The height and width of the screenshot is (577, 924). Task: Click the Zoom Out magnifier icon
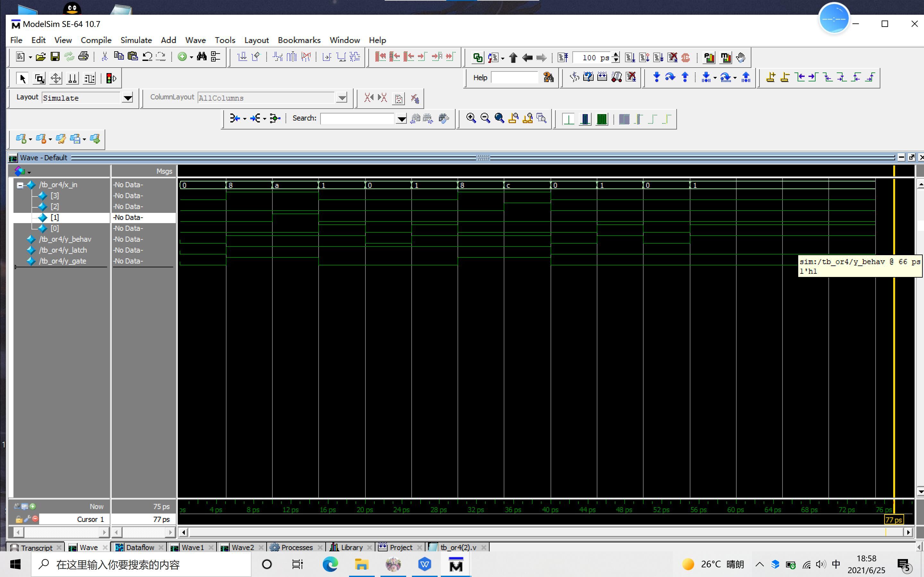click(485, 118)
